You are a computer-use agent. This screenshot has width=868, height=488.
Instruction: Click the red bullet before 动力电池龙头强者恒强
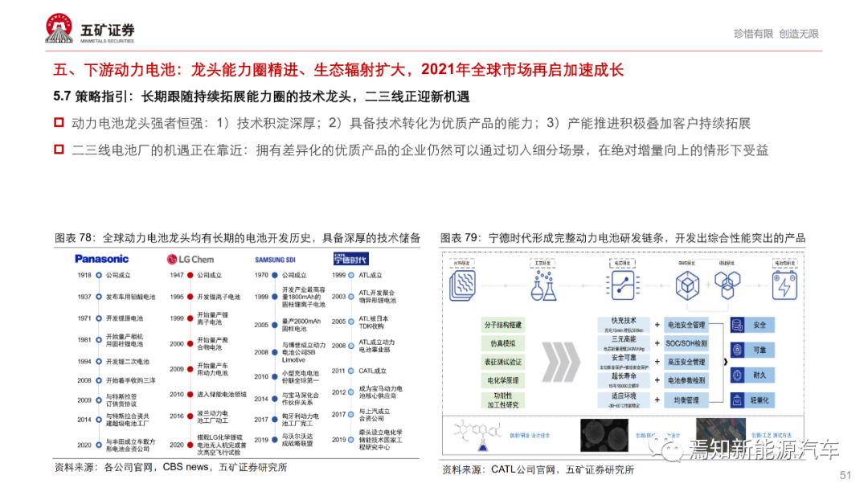59,122
